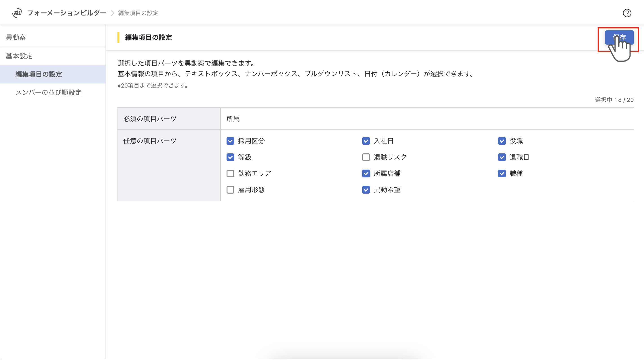Click the Formation Builder people logo icon
This screenshot has height=360, width=644.
click(17, 13)
